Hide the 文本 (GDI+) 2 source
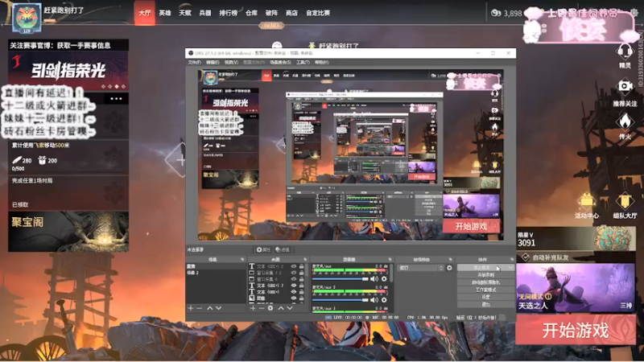 (294, 266)
